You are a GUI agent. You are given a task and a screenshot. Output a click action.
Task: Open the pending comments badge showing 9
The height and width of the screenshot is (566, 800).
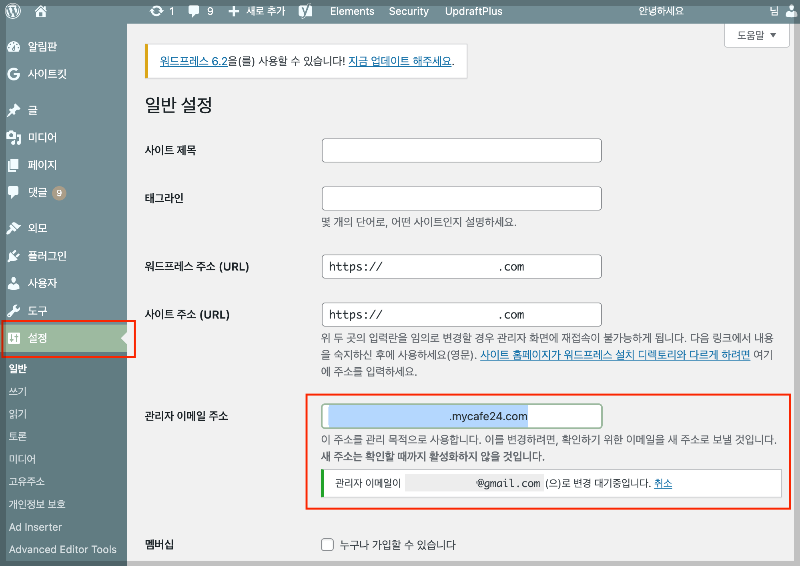pyautogui.click(x=59, y=193)
